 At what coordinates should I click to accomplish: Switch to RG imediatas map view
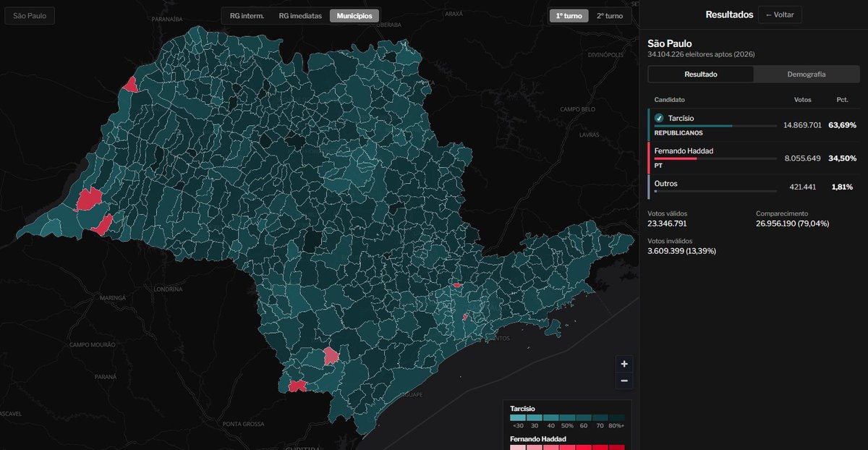pyautogui.click(x=300, y=15)
